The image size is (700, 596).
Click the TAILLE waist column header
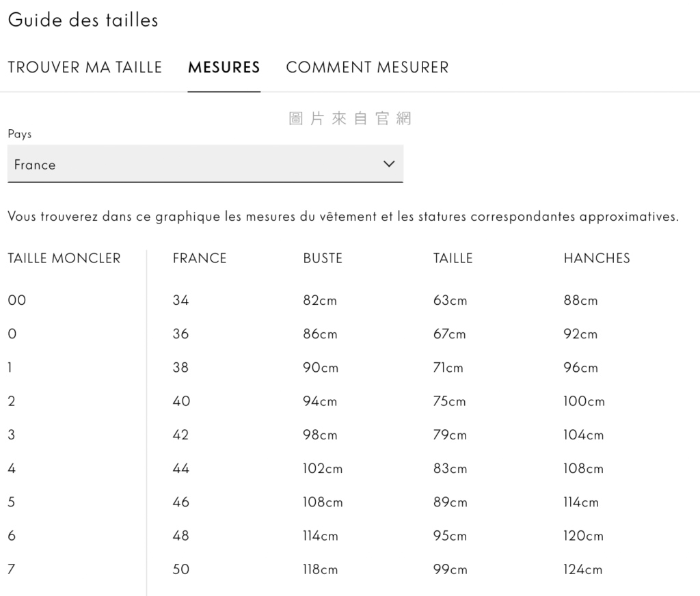coord(453,258)
